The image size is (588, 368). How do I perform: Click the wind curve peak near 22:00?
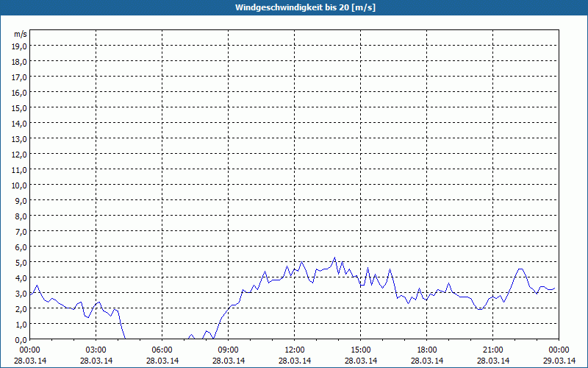(x=520, y=269)
